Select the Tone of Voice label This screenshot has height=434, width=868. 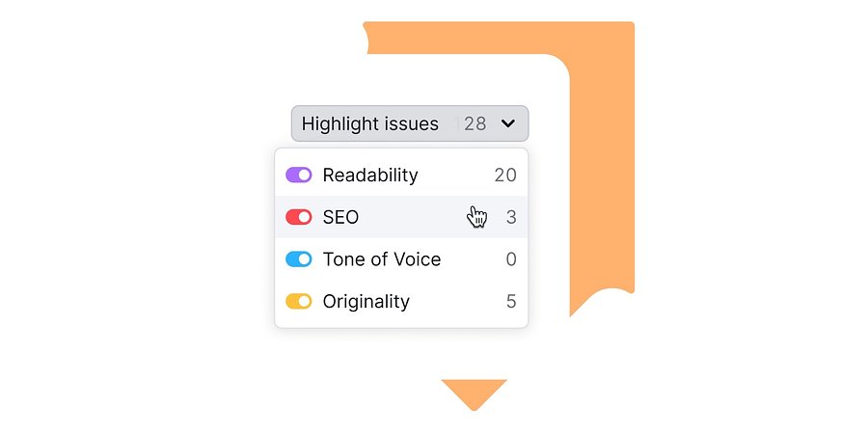coord(381,259)
